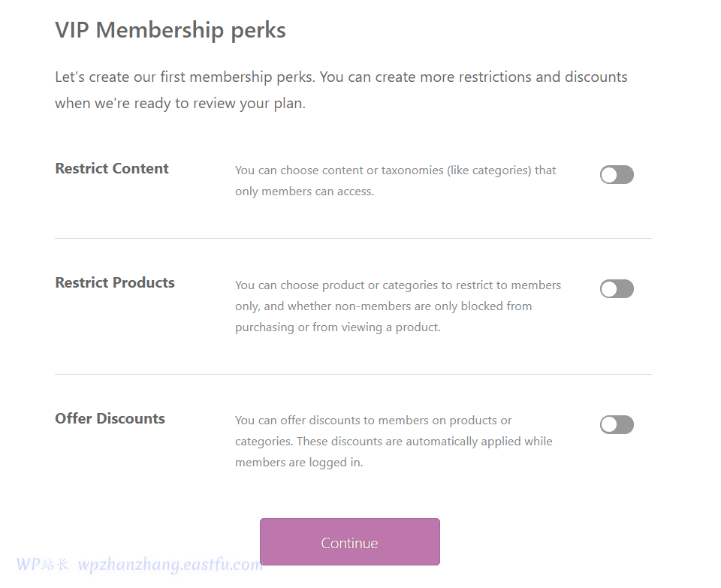Select the Restrict Content label
This screenshot has height=588, width=721.
(x=112, y=168)
